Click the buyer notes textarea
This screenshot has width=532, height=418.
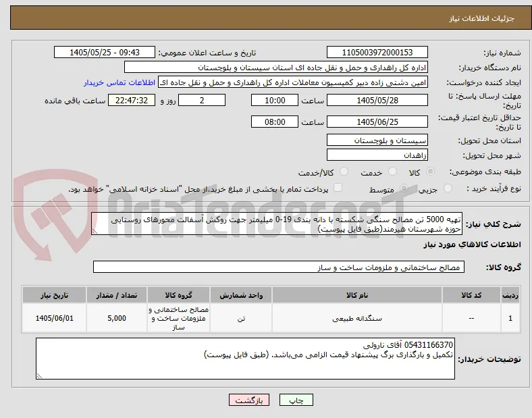pos(245,359)
